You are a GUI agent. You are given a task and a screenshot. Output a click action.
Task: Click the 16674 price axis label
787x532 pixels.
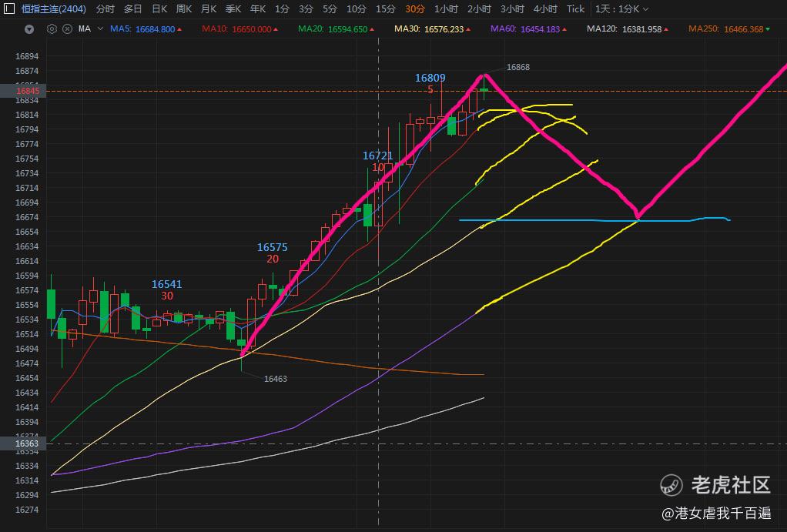(27, 217)
